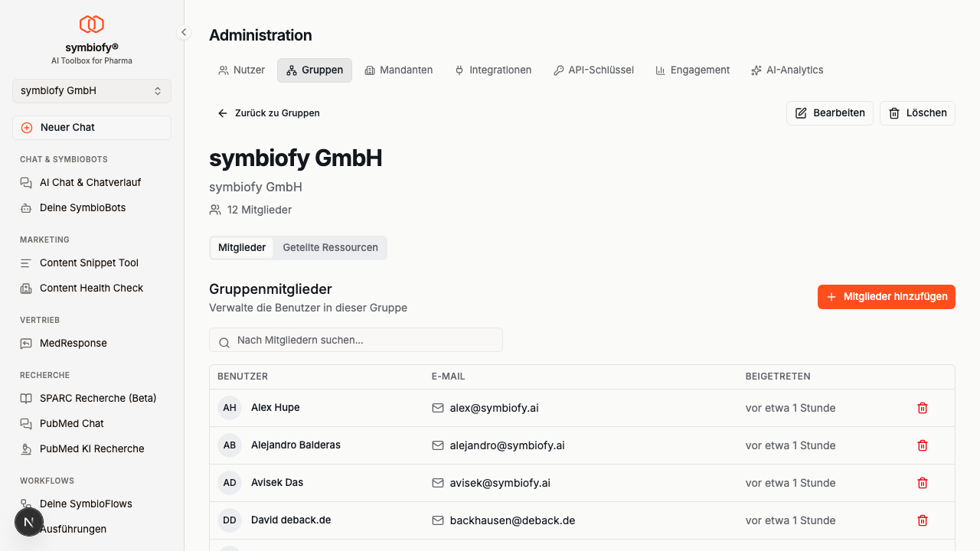Switch to the Integrationen tab

[x=493, y=70]
